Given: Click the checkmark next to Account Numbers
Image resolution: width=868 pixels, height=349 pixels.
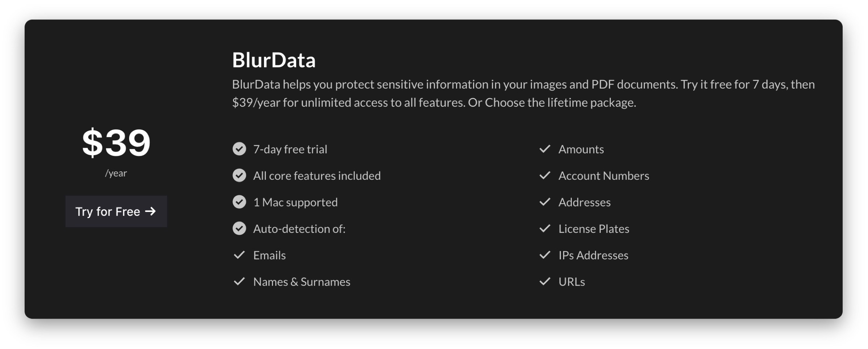Looking at the screenshot, I should 545,175.
